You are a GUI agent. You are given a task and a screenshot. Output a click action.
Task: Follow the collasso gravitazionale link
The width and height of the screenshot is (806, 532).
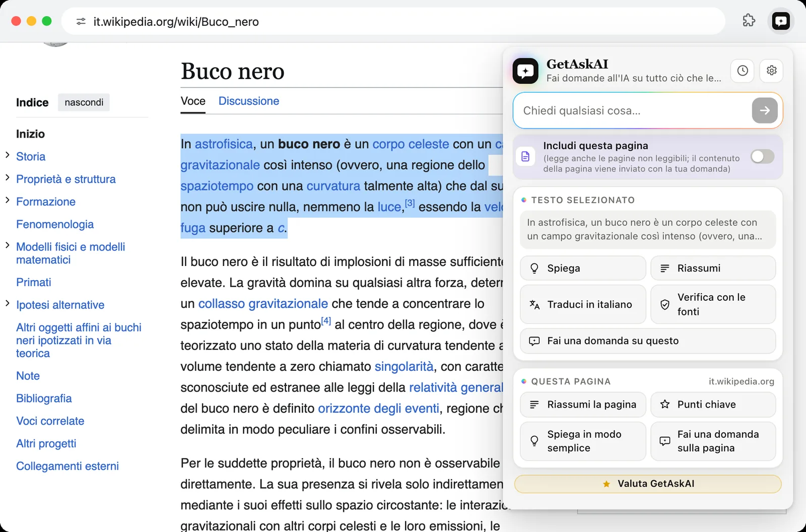[263, 304]
